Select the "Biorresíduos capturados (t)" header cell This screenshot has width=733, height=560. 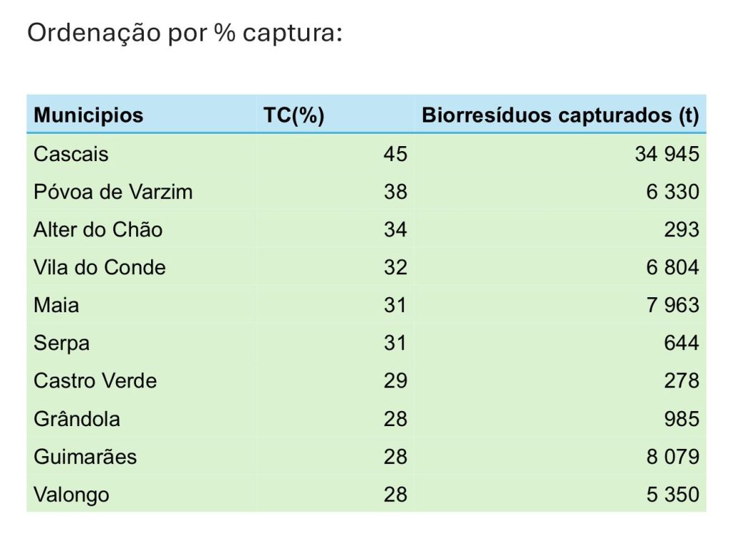(x=560, y=115)
